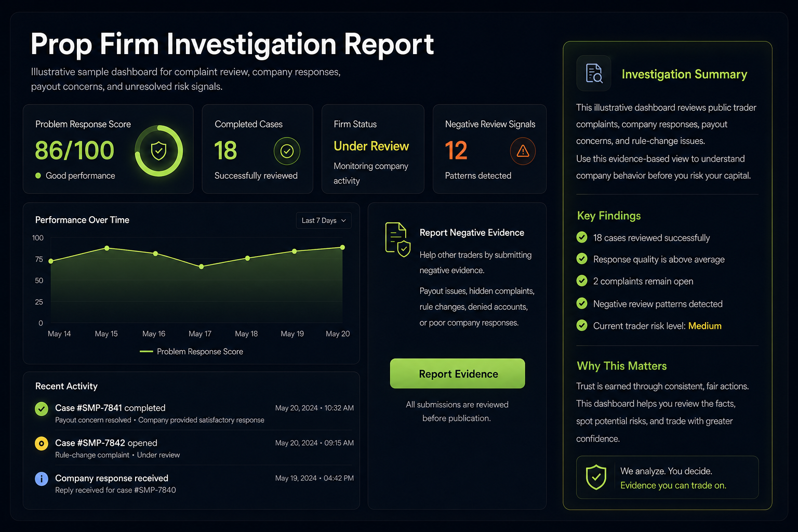
Task: Click blue info icon for Company response received
Action: [x=42, y=478]
